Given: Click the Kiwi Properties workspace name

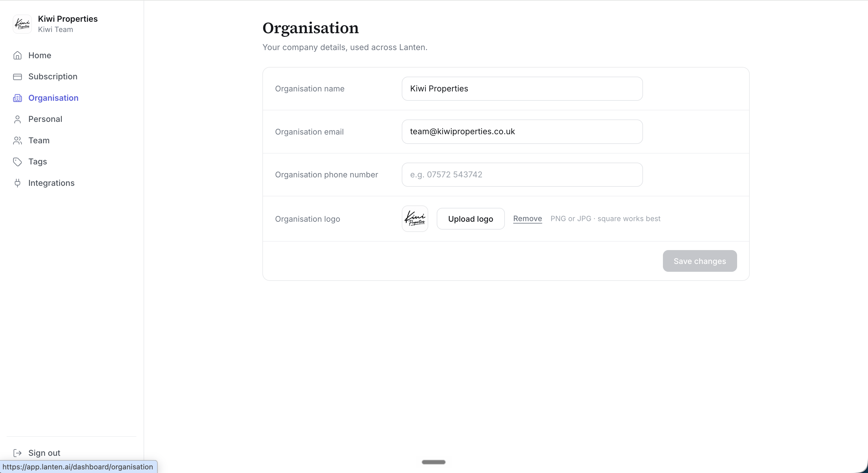Looking at the screenshot, I should click(68, 19).
